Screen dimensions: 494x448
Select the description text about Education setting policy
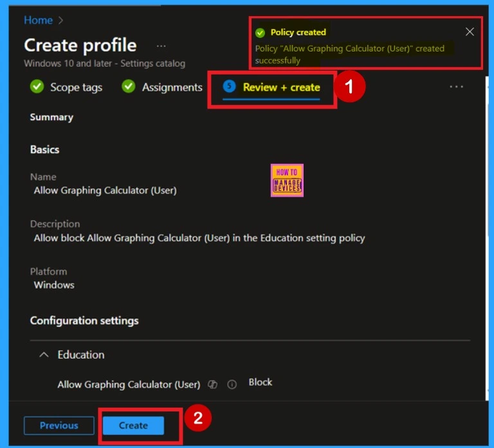(x=199, y=238)
